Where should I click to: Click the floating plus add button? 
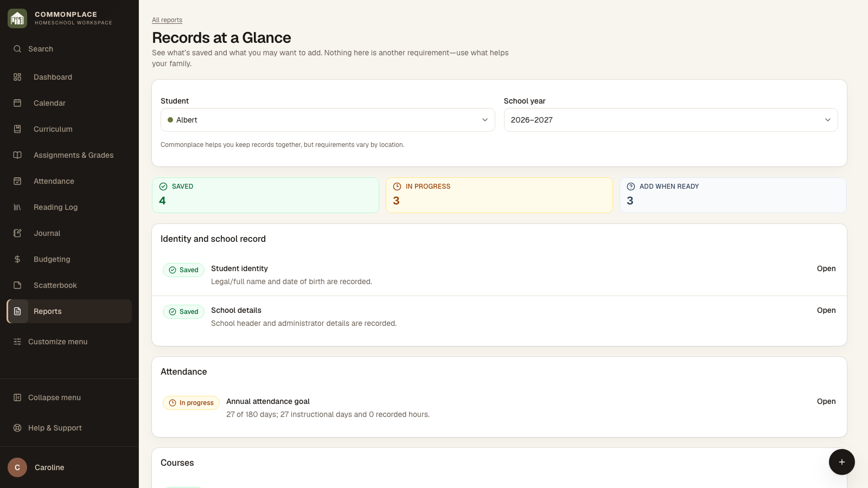(842, 462)
